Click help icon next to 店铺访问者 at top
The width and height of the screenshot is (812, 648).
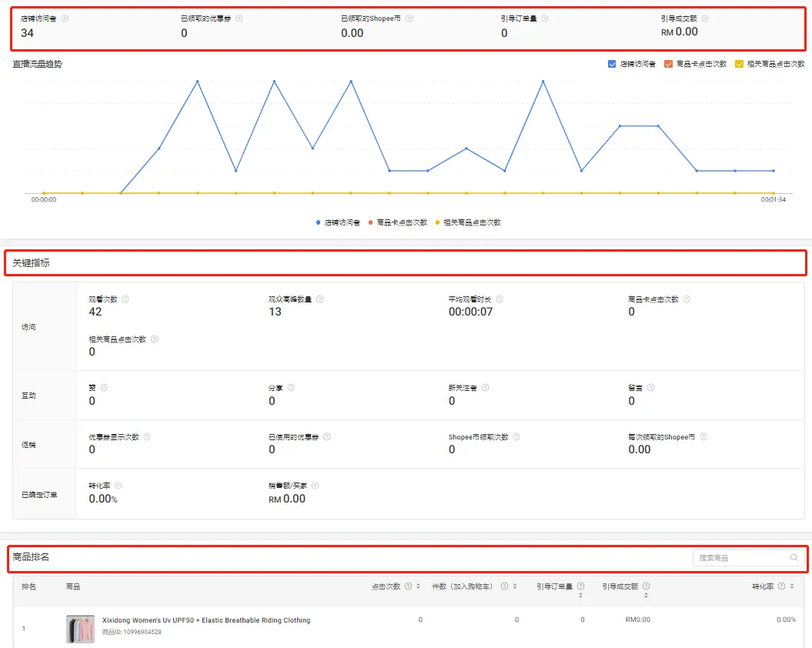(x=65, y=18)
